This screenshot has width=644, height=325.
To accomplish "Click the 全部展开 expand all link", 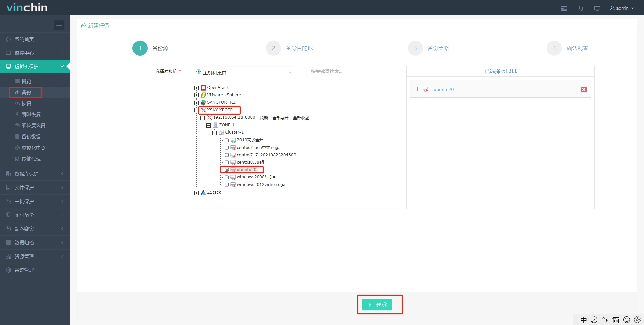I will pyautogui.click(x=280, y=118).
